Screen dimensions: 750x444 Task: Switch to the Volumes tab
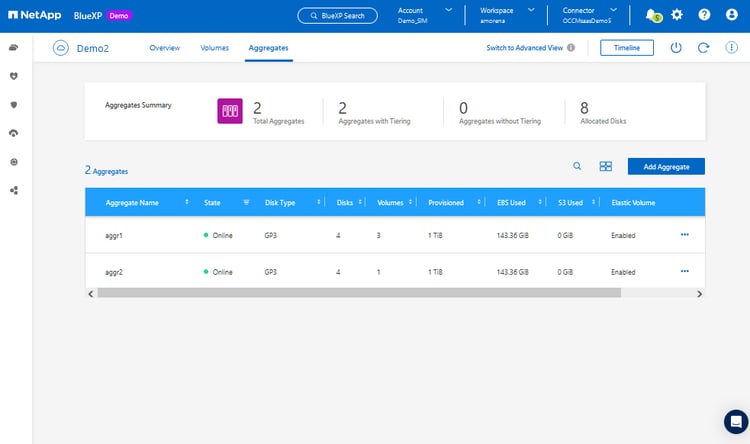pyautogui.click(x=214, y=48)
